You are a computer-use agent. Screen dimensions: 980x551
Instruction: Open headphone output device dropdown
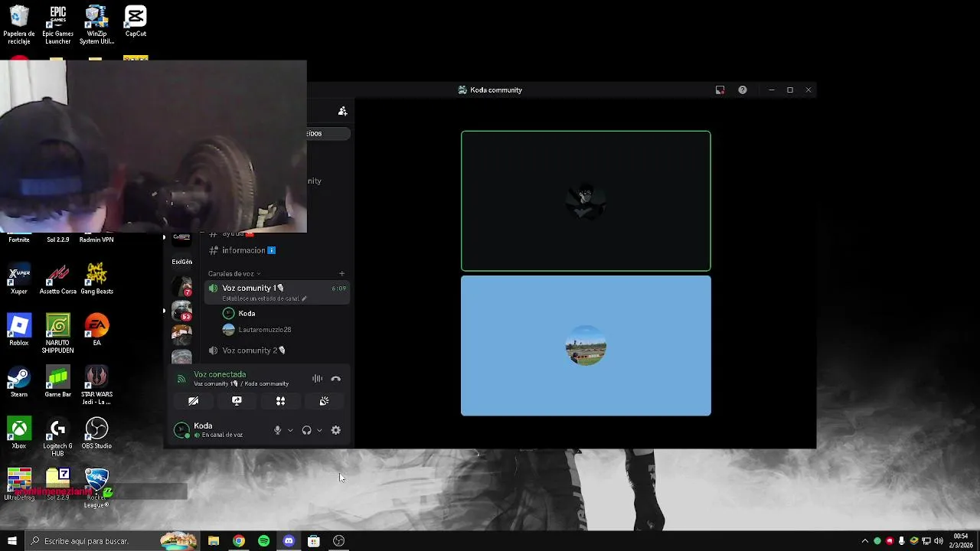[x=319, y=430]
